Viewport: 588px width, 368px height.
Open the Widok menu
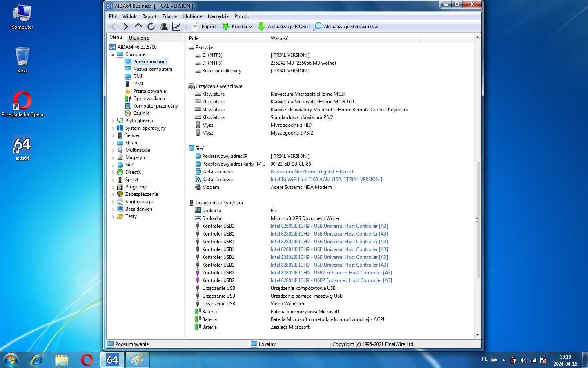click(129, 16)
